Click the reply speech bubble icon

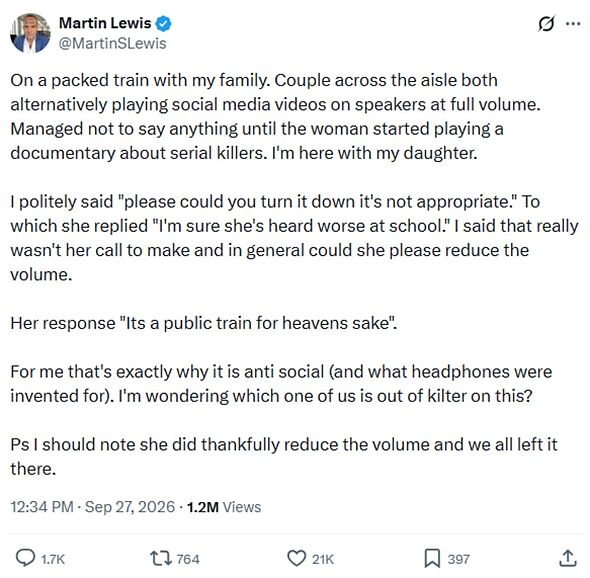[x=25, y=558]
